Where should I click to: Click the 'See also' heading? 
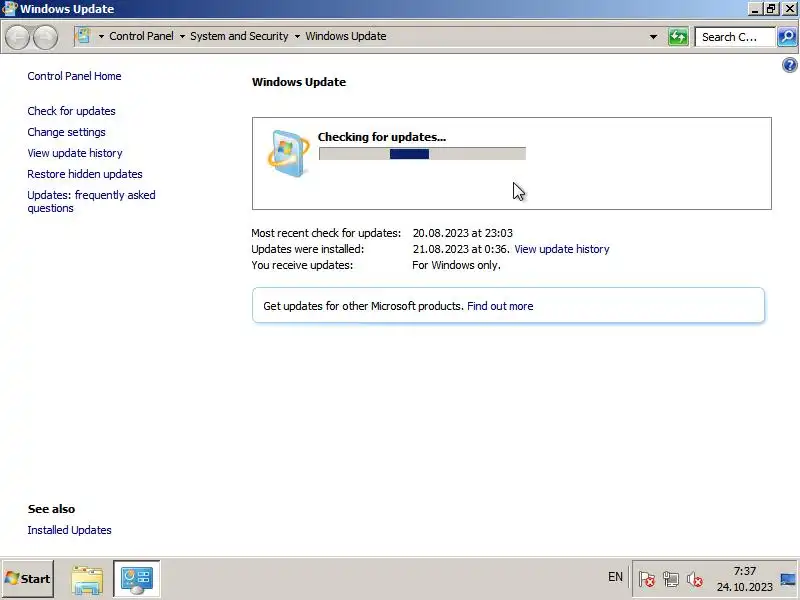click(x=52, y=509)
